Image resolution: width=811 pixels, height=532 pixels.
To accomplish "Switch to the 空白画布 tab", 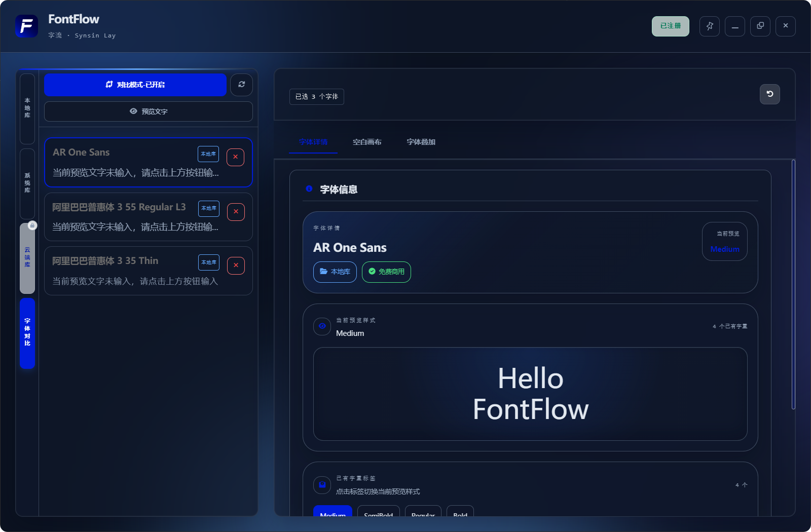I will coord(367,142).
